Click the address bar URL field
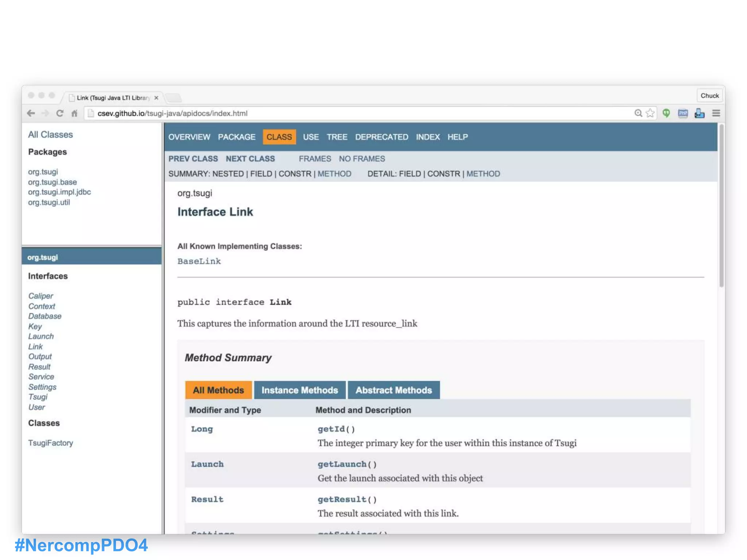The image size is (747, 560). (328, 113)
